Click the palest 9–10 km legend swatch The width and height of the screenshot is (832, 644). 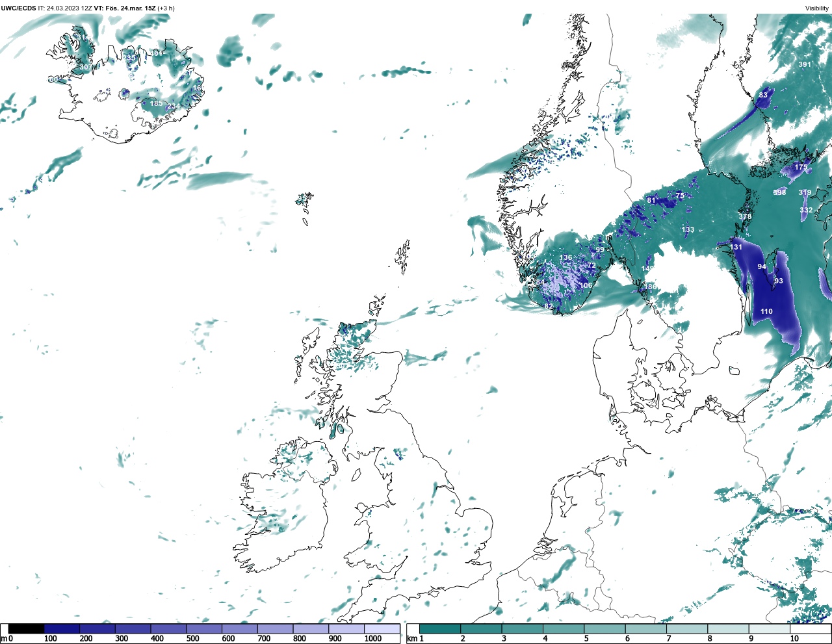tap(769, 629)
